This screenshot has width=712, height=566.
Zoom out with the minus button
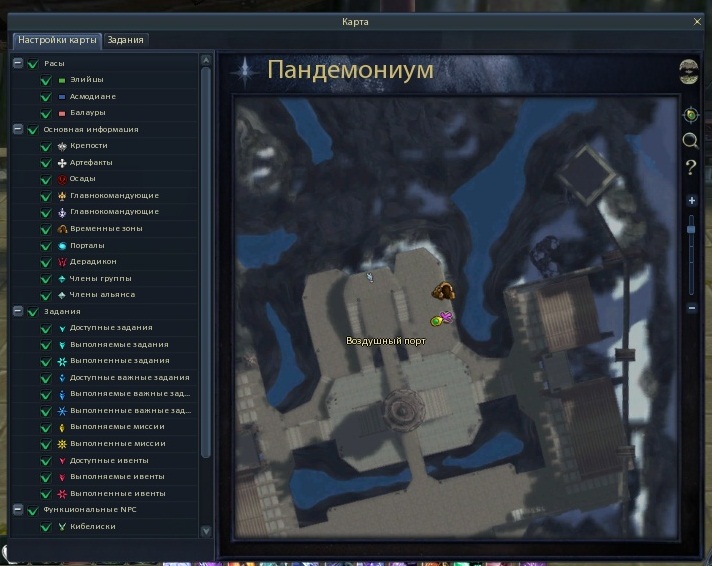pyautogui.click(x=692, y=308)
